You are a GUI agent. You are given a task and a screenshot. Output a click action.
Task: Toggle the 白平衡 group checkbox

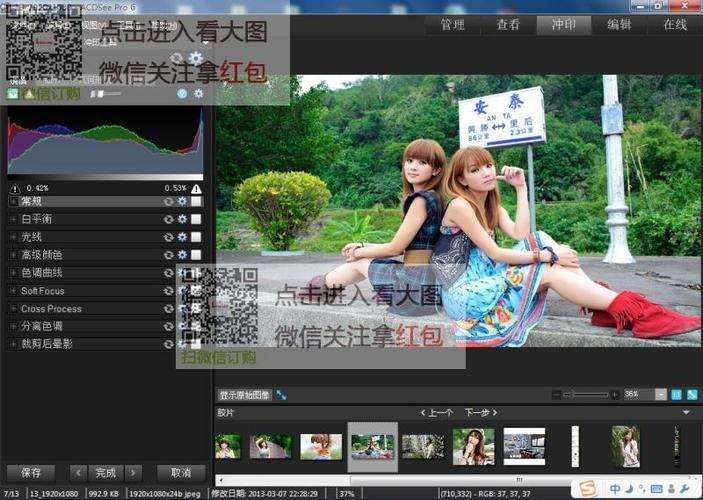[196, 219]
